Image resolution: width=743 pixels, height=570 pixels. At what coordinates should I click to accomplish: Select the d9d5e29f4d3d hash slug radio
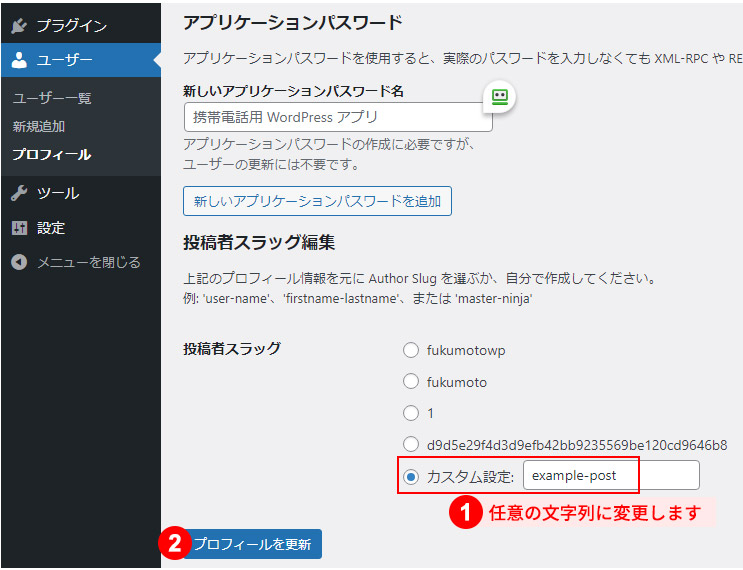tap(411, 444)
